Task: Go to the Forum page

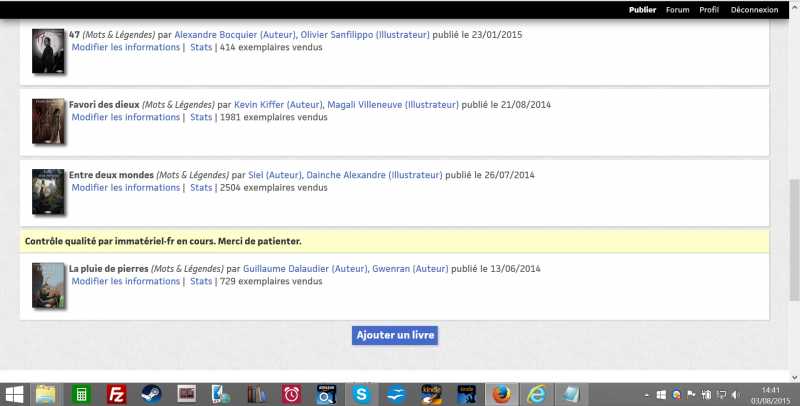Action: click(x=677, y=10)
